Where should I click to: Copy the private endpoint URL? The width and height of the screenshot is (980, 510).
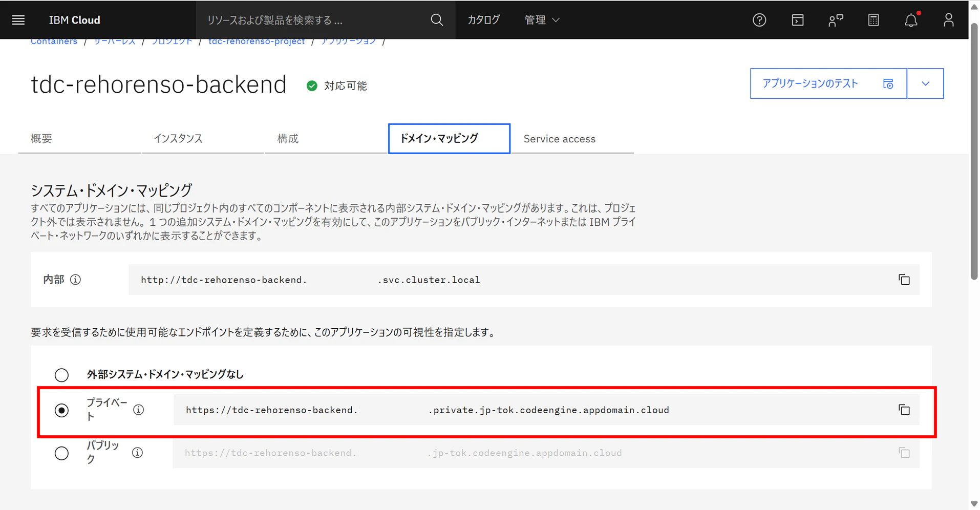pos(904,410)
